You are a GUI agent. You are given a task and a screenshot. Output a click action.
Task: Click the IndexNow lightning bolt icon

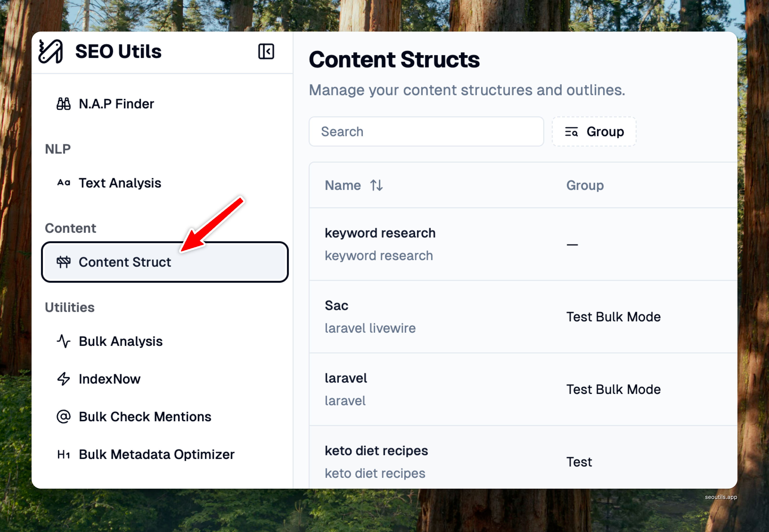tap(63, 379)
